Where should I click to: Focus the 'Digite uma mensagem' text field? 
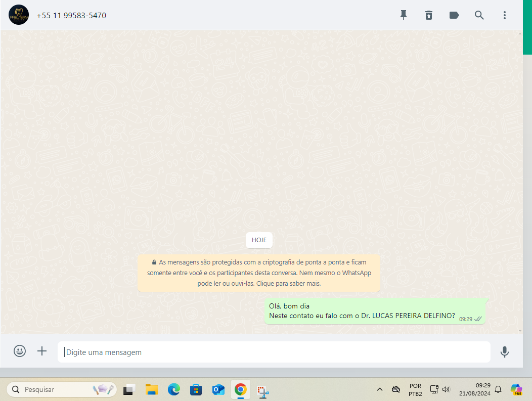(x=273, y=352)
